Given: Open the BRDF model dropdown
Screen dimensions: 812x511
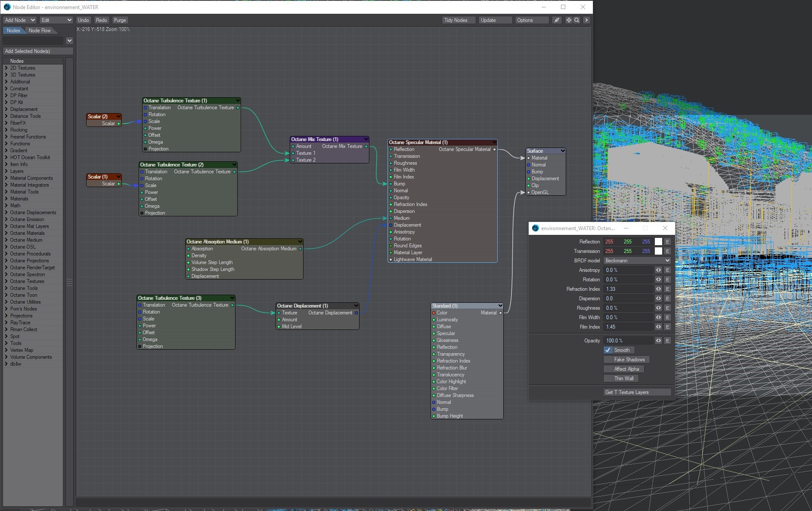Looking at the screenshot, I should pos(637,261).
